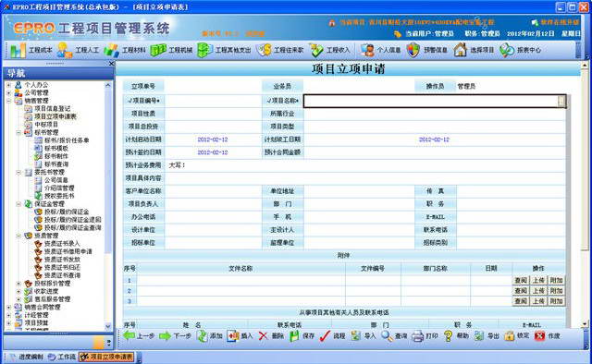Click the 流程 checkmark icon

(325, 335)
